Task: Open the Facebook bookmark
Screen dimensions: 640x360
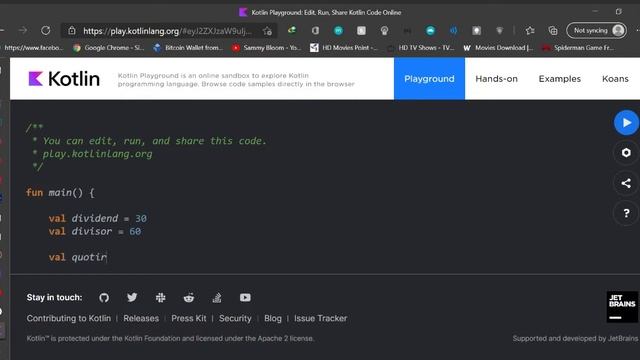Action: pyautogui.click(x=33, y=48)
